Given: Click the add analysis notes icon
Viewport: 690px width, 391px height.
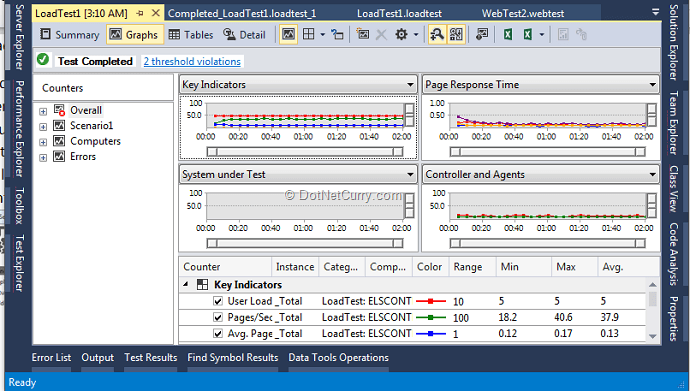Looking at the screenshot, I should (482, 34).
